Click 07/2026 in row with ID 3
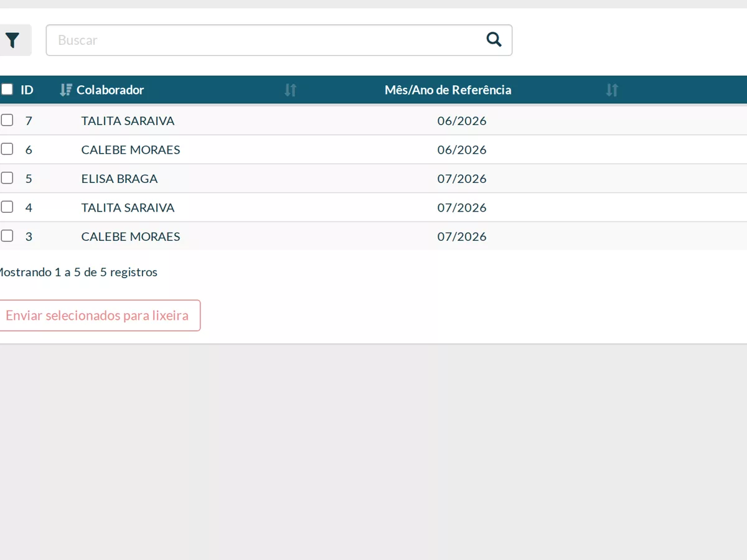 462,236
